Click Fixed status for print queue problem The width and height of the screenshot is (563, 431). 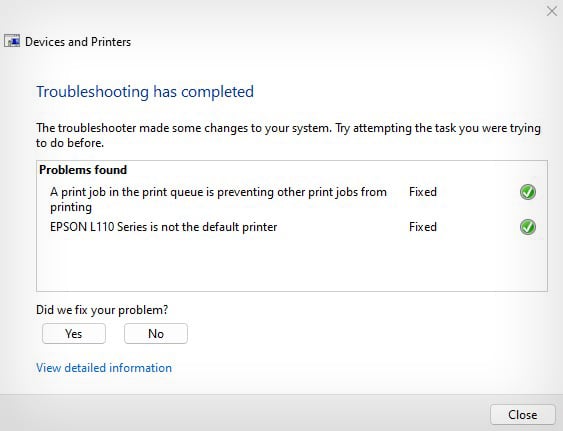click(423, 192)
